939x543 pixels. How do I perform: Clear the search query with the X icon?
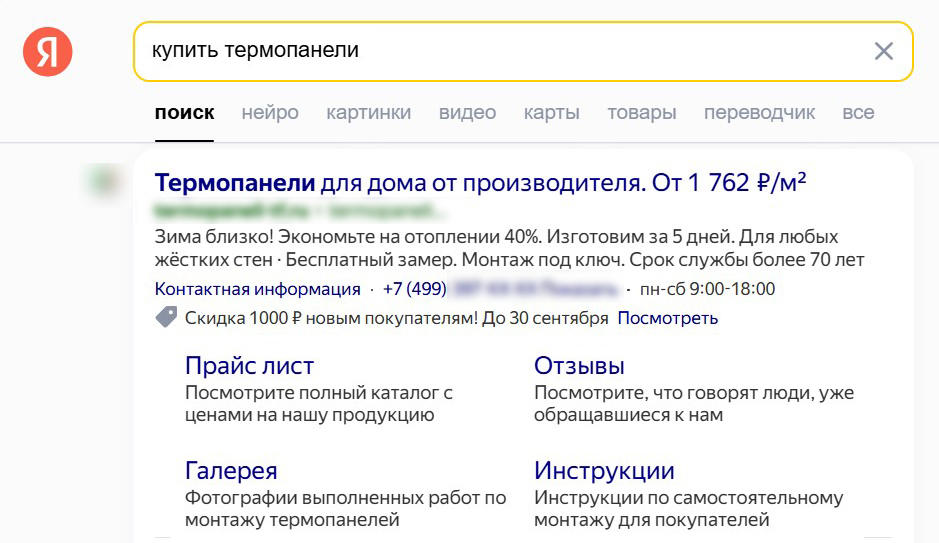point(883,51)
